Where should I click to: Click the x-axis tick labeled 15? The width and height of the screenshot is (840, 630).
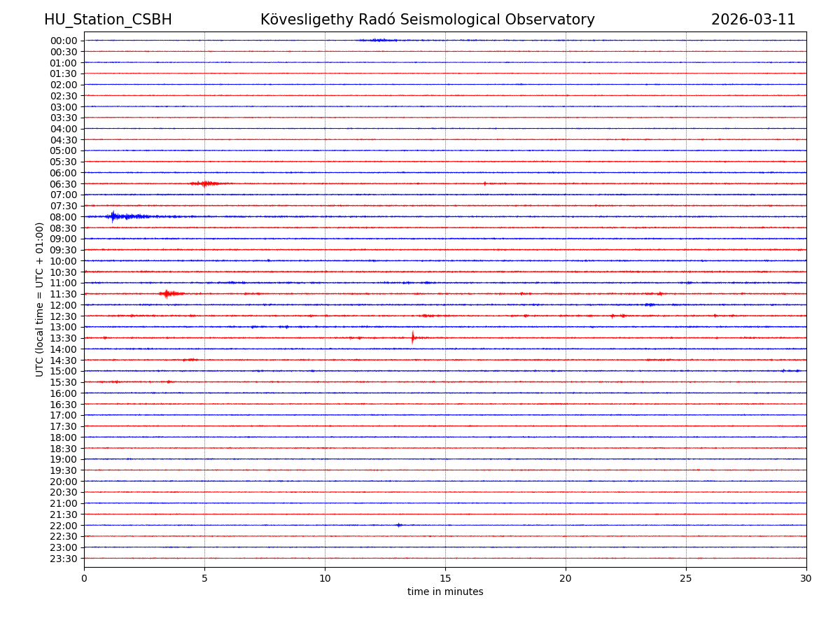click(x=445, y=578)
